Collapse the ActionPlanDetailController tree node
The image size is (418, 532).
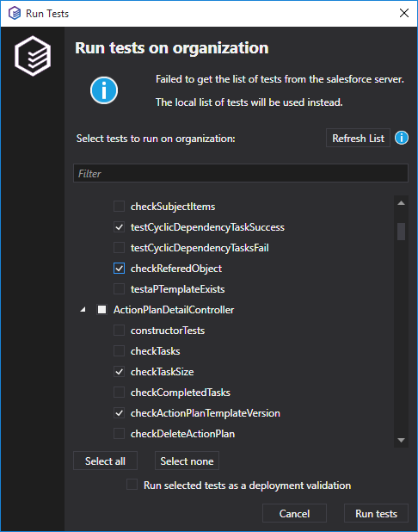pyautogui.click(x=83, y=310)
